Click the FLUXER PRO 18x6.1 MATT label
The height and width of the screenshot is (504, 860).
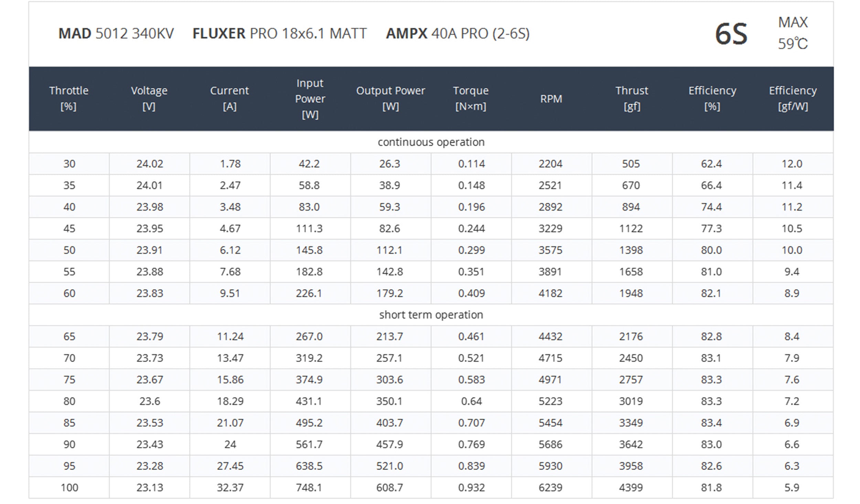click(x=279, y=34)
